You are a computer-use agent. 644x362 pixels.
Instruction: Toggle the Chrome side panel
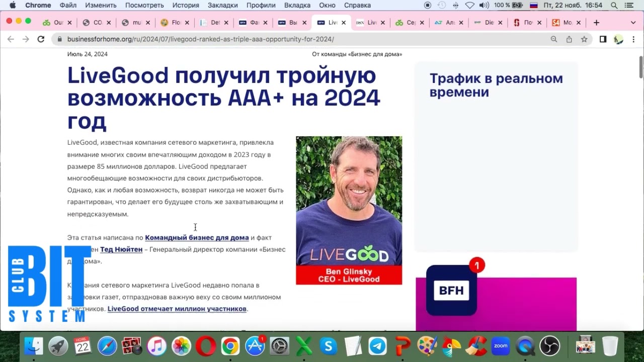(x=603, y=39)
